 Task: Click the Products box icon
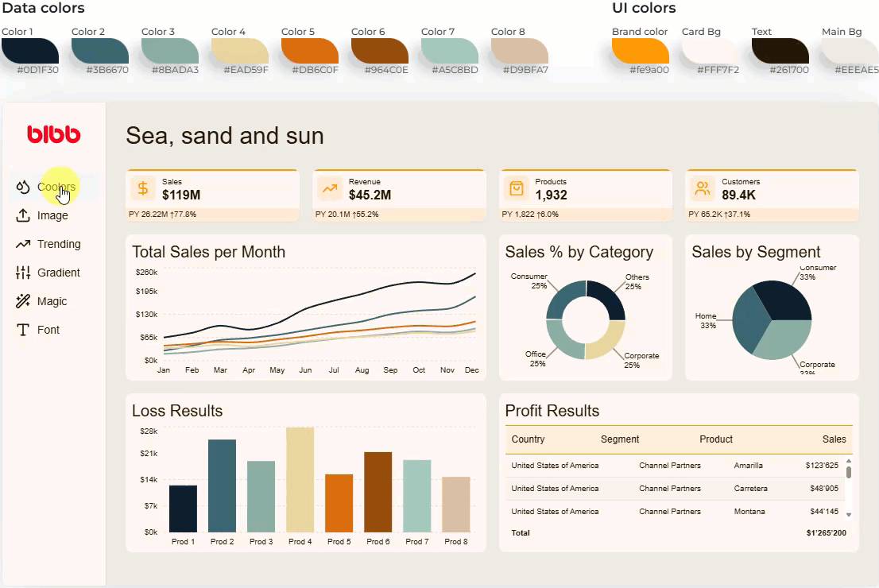(517, 189)
